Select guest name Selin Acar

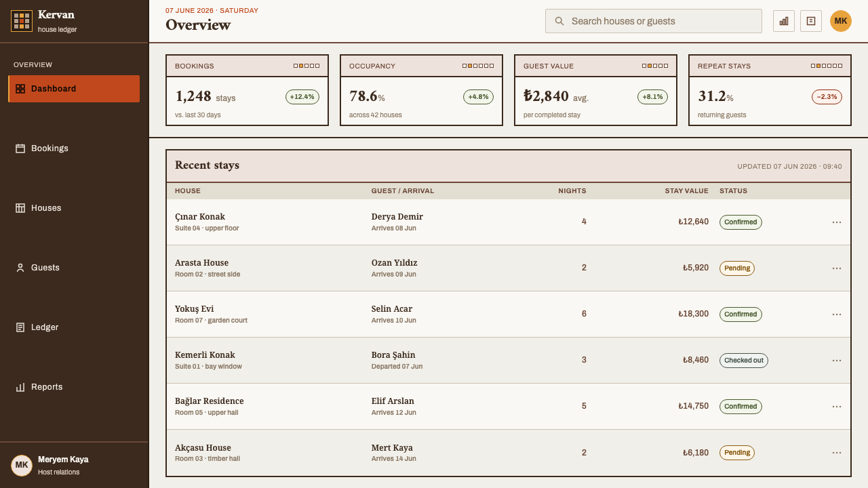coord(392,309)
